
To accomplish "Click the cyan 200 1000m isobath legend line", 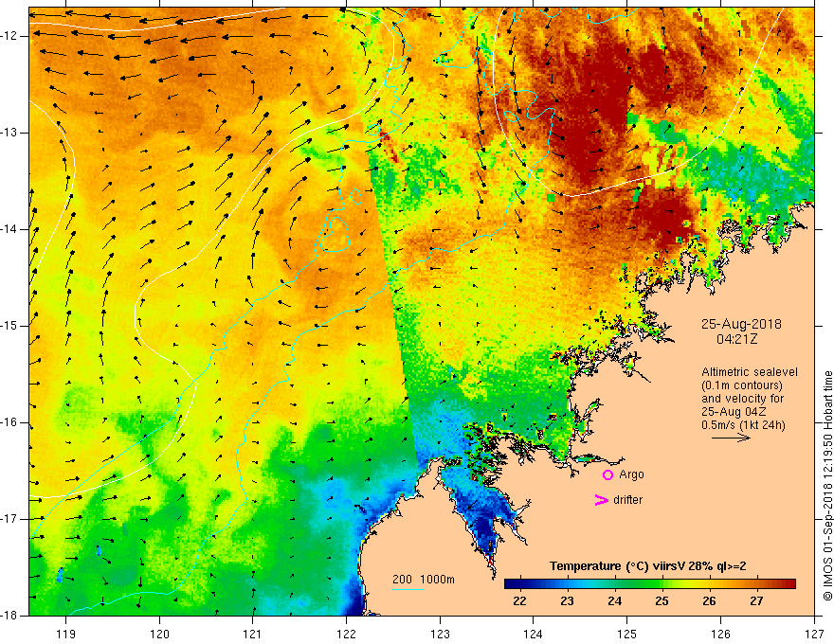I will tap(408, 589).
